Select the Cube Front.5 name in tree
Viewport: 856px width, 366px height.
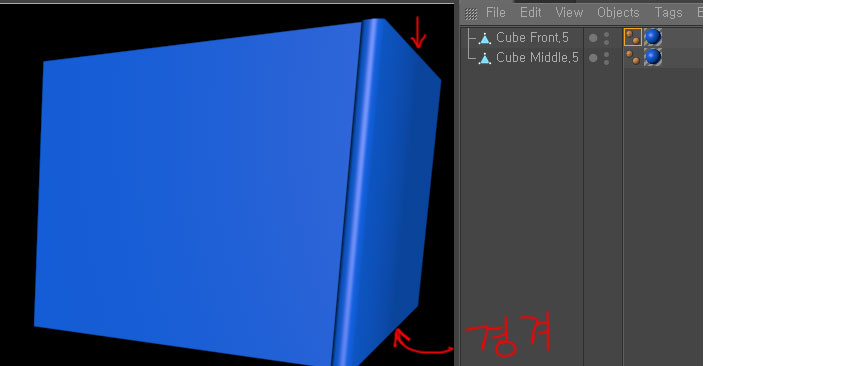[532, 38]
